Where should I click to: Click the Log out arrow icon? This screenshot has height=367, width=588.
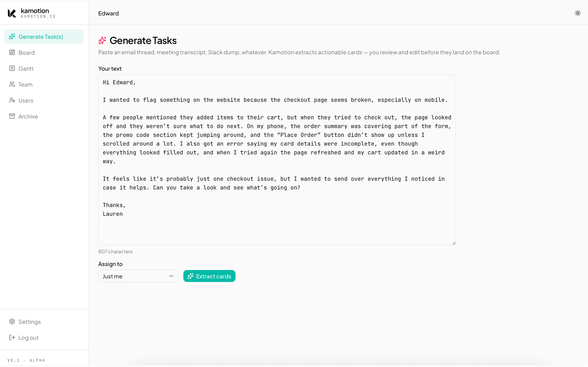[12, 338]
